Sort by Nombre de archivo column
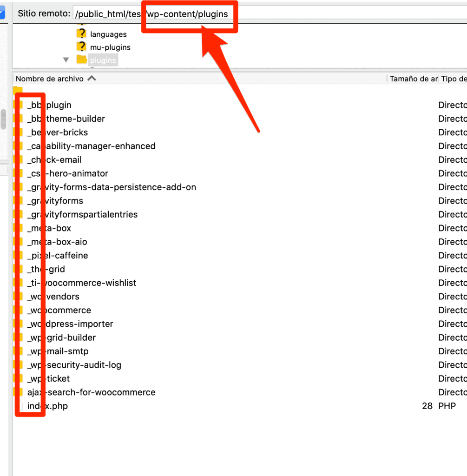The width and height of the screenshot is (467, 476). tap(49, 79)
